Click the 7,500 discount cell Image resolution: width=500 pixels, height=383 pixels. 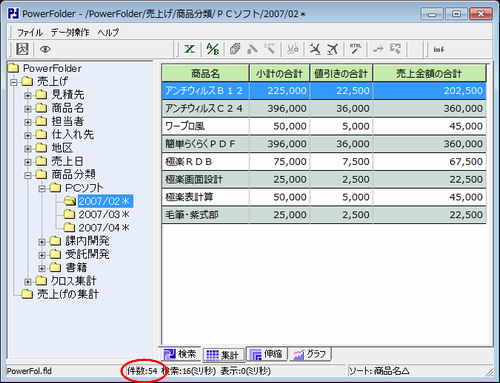pos(341,162)
